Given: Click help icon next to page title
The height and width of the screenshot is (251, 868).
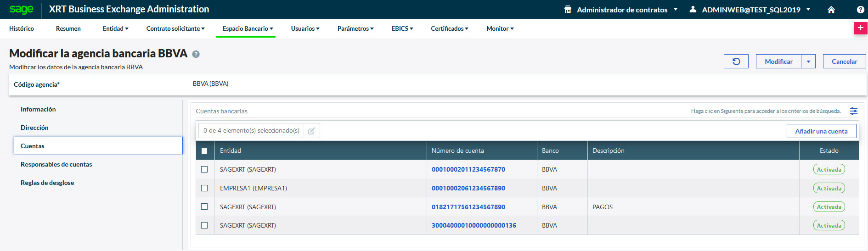Looking at the screenshot, I should pyautogui.click(x=196, y=54).
